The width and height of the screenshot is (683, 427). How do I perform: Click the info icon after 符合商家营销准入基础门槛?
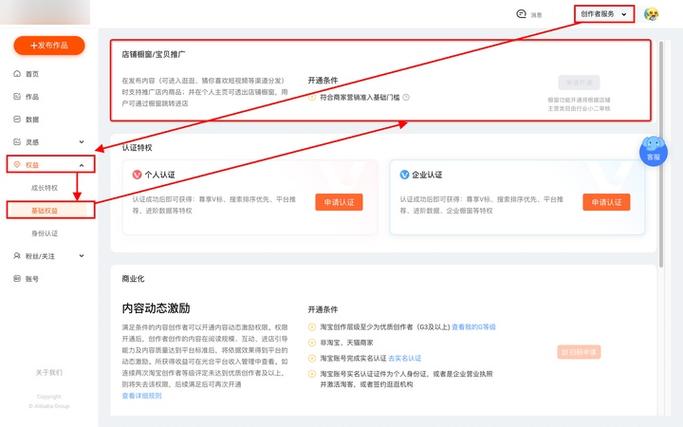point(406,97)
